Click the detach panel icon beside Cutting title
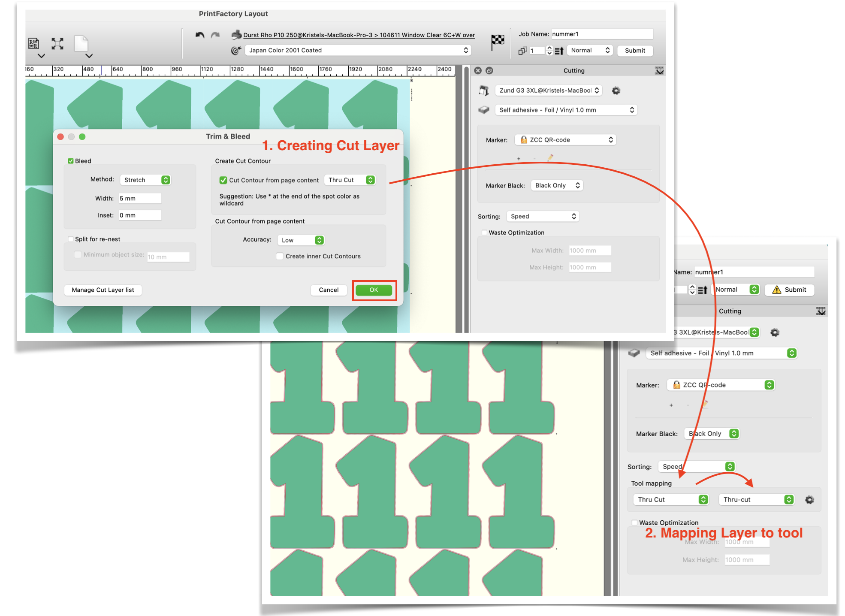 [x=489, y=70]
